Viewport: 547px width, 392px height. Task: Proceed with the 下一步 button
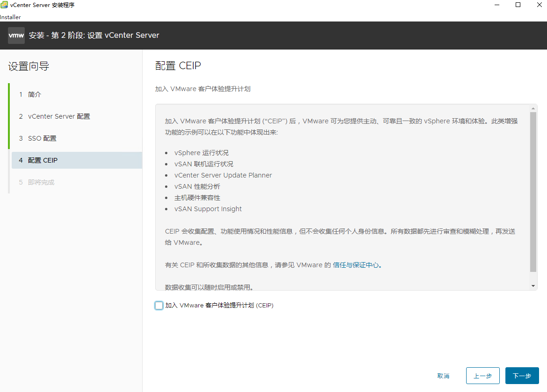coord(522,376)
